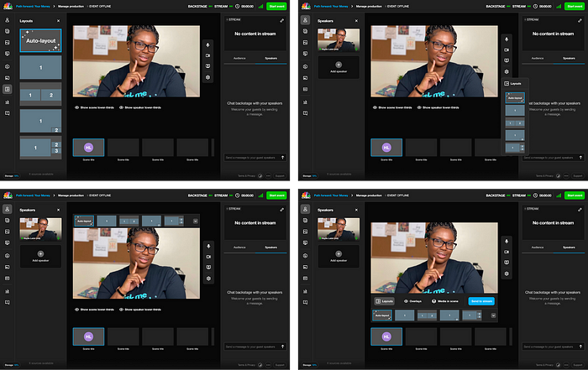
Task: Expand layout strip chevron above video, bottom-left screenshot
Action: point(196,221)
